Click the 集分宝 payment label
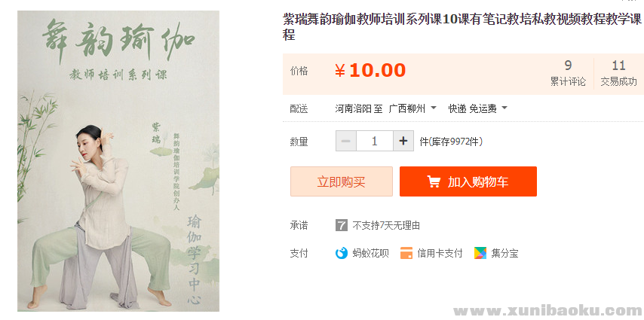Image resolution: width=644 pixels, height=320 pixels. pos(504,253)
